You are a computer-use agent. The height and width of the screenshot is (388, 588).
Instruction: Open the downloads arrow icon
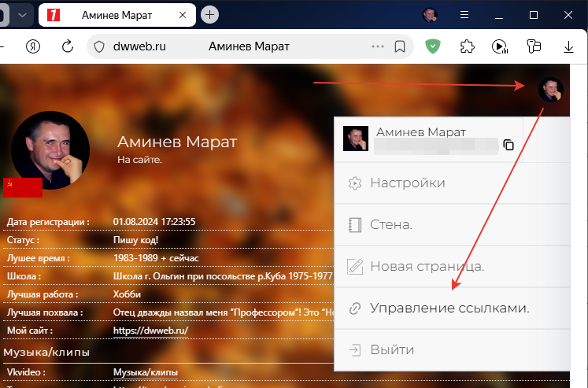tap(569, 46)
